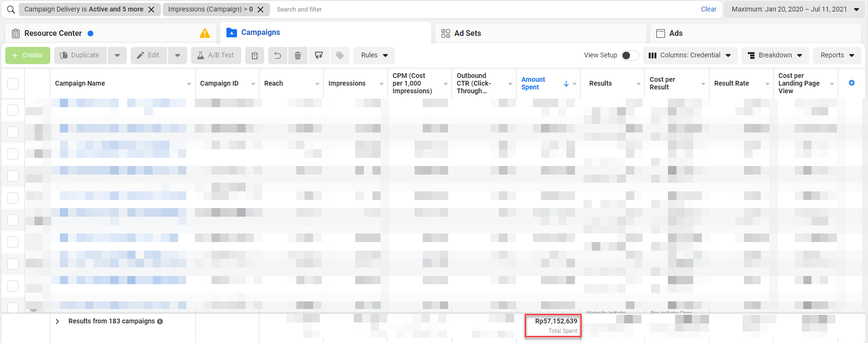The image size is (868, 343).
Task: Click the search magnifier icon
Action: coord(11,10)
